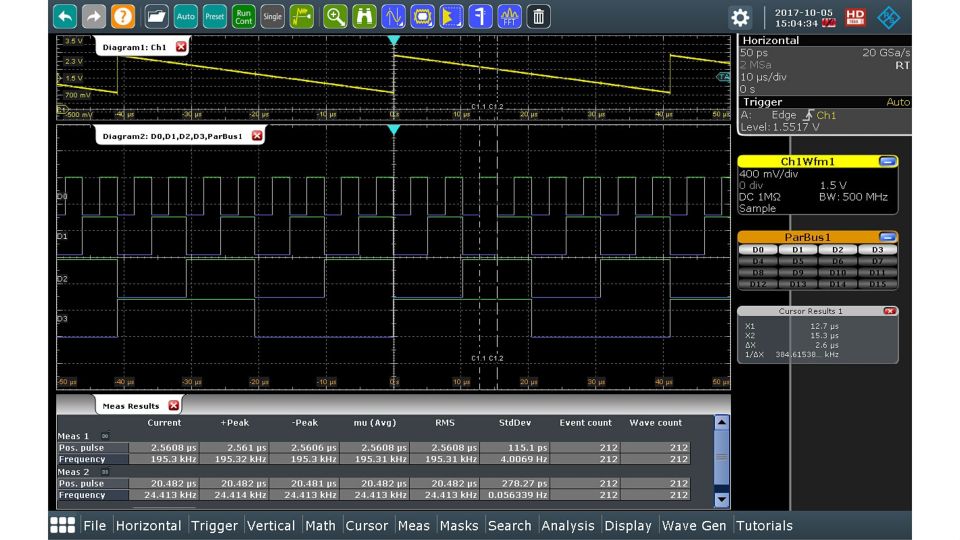This screenshot has height=540, width=960.
Task: Click the cyan trigger position marker in Diagram1
Action: 394,40
